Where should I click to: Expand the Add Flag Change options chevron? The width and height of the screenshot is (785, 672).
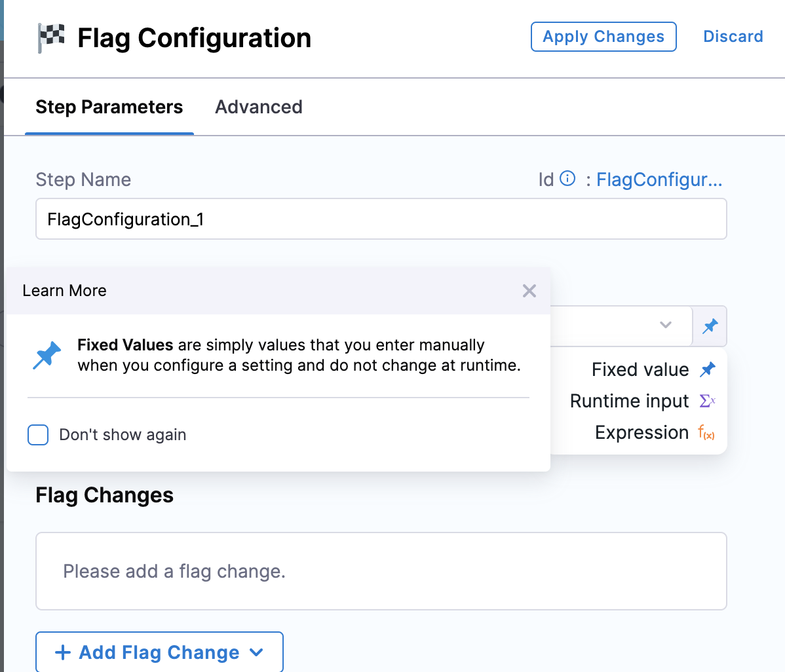pos(258,652)
